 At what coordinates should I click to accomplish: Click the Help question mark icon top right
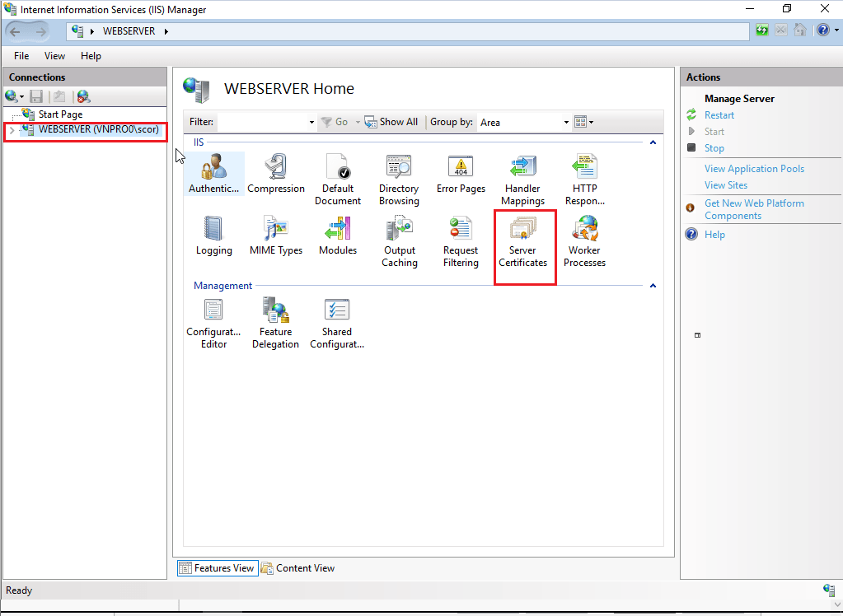pos(823,30)
